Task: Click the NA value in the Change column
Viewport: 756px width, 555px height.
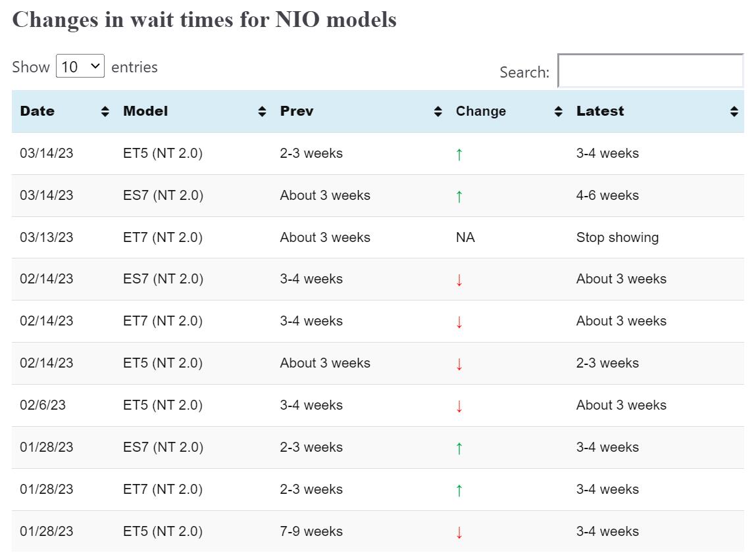Action: (465, 237)
